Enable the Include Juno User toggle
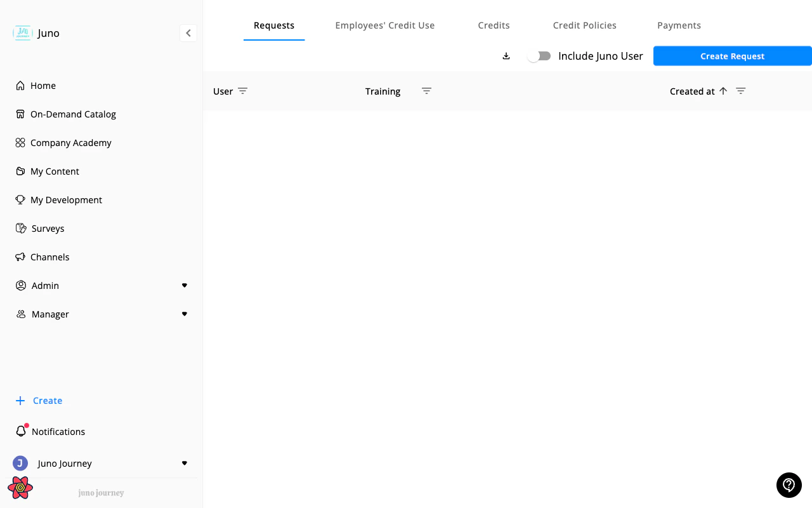The height and width of the screenshot is (508, 812). (x=539, y=56)
